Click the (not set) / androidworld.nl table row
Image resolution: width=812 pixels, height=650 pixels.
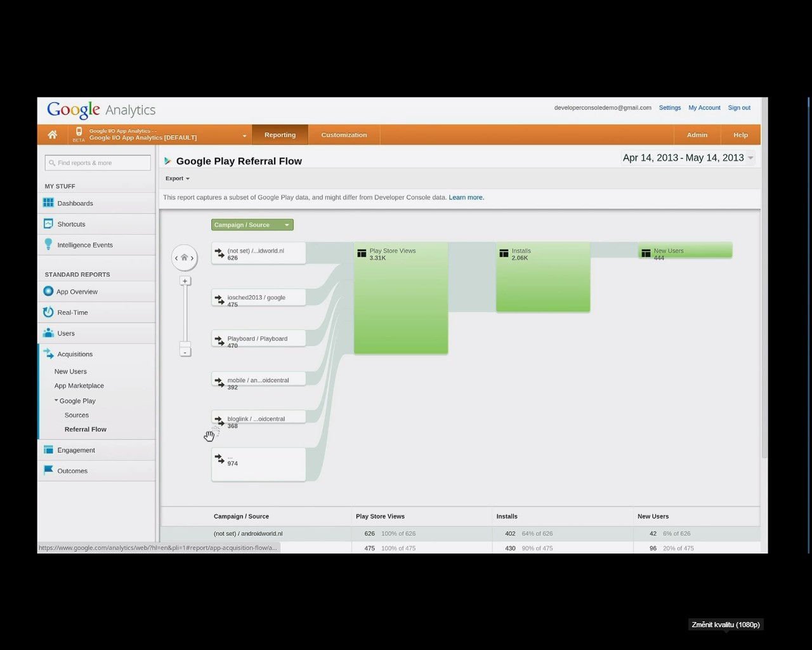[x=460, y=533]
